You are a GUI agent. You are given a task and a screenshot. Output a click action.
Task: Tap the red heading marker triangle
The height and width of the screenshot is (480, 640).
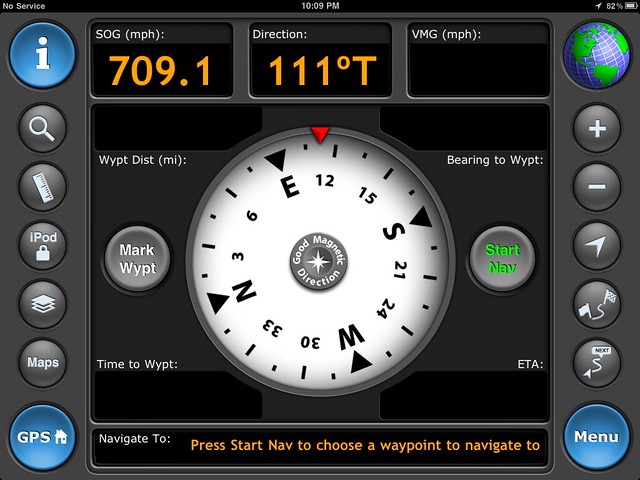[x=320, y=135]
